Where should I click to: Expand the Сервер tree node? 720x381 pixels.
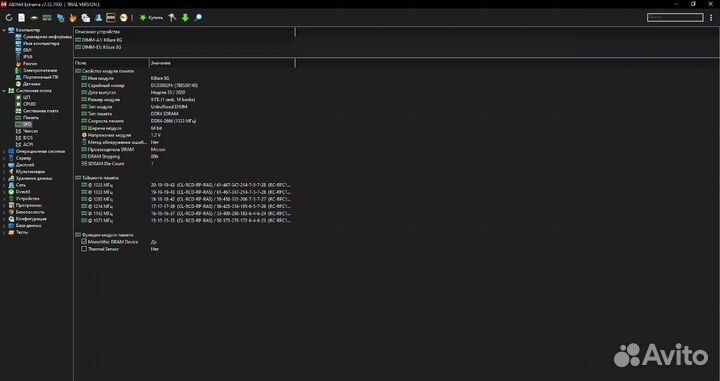click(5, 158)
